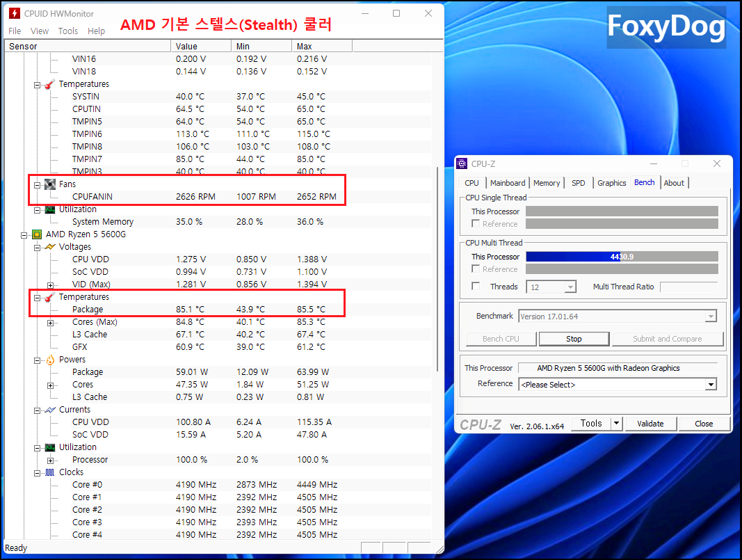Collapse the Voltages node
This screenshot has width=742, height=560.
[37, 248]
